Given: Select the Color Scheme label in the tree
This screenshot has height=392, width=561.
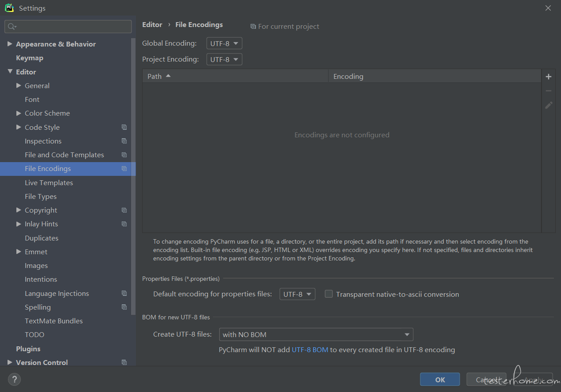Looking at the screenshot, I should (x=47, y=113).
